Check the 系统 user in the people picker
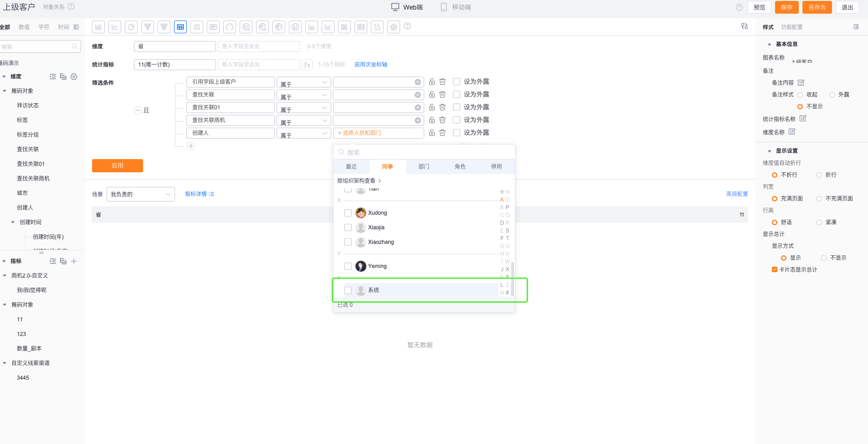The height and width of the screenshot is (444, 868). tap(348, 290)
